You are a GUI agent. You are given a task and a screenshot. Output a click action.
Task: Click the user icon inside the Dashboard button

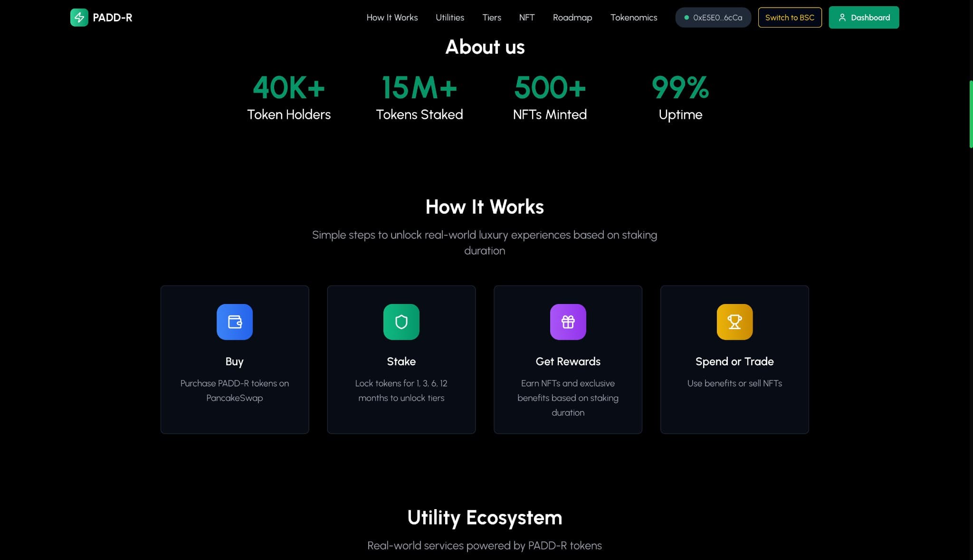(843, 17)
